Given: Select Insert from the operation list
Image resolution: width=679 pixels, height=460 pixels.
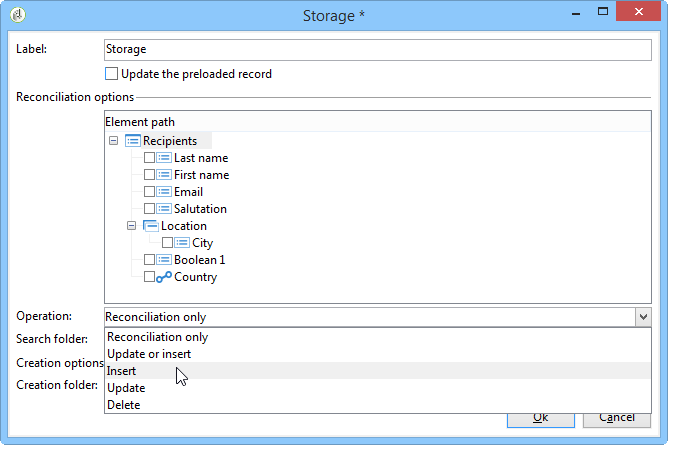Looking at the screenshot, I should 122,371.
